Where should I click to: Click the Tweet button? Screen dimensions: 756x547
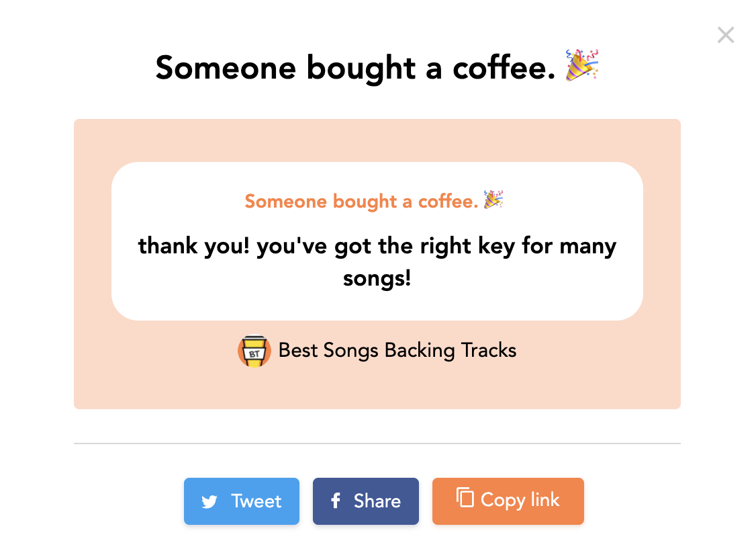tap(242, 501)
